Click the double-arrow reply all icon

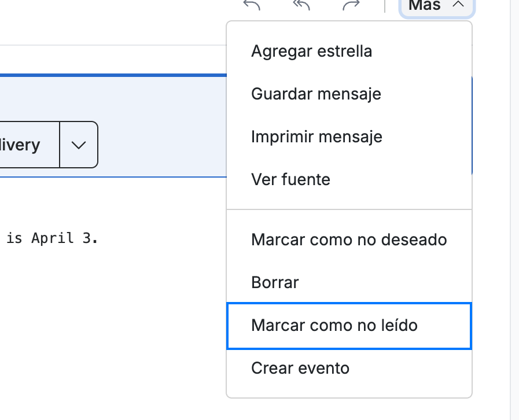point(301,5)
